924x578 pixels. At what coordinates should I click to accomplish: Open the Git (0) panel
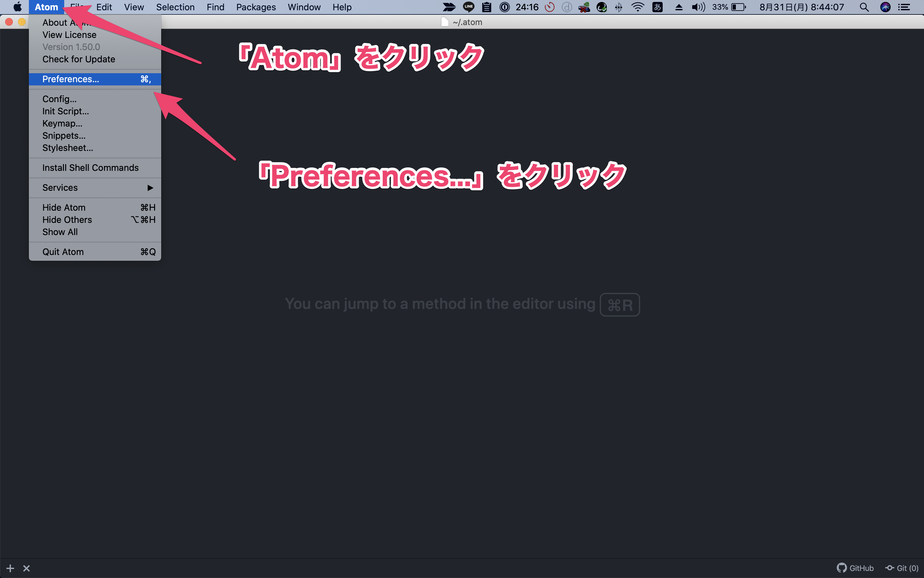tap(902, 568)
